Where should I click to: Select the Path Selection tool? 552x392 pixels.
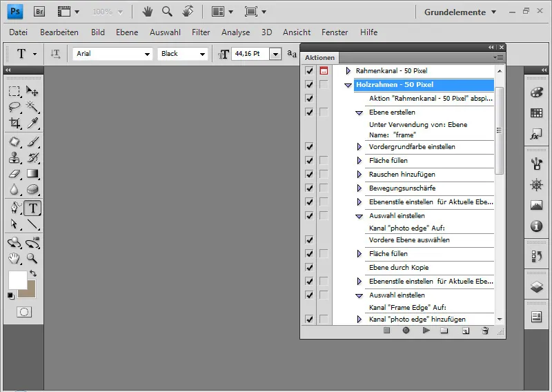click(14, 224)
